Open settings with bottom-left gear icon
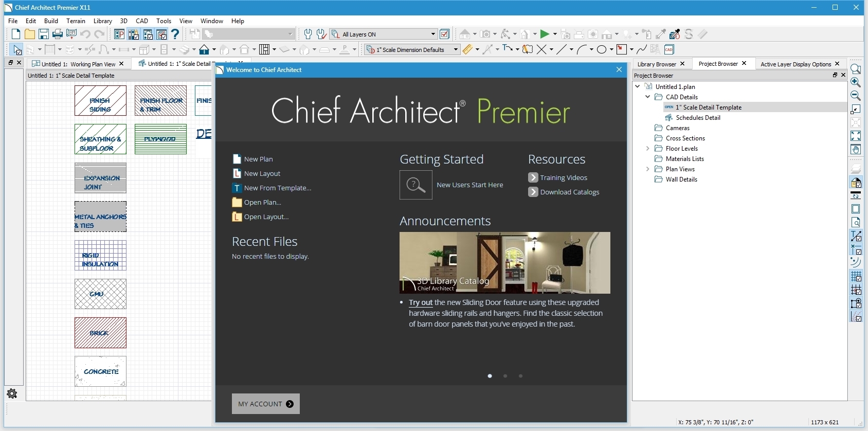Viewport: 868px width, 431px height. [x=12, y=393]
